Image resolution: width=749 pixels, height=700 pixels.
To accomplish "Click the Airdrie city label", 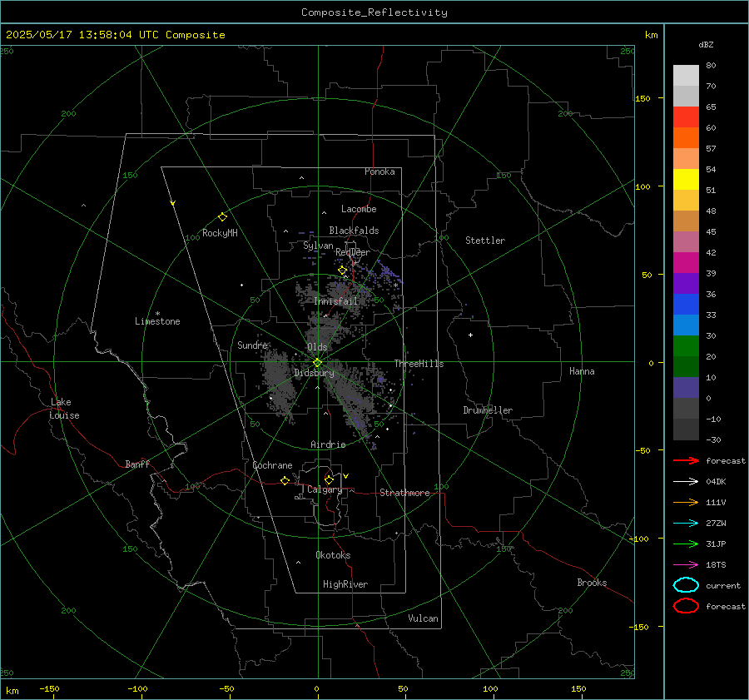I will (x=328, y=444).
